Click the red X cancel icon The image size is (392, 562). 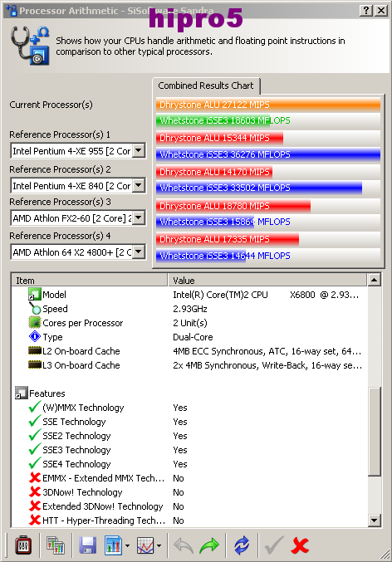click(x=300, y=545)
